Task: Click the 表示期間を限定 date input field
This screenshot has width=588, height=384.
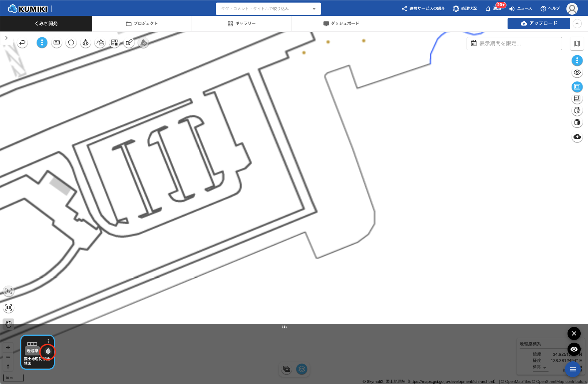Action: (x=514, y=44)
